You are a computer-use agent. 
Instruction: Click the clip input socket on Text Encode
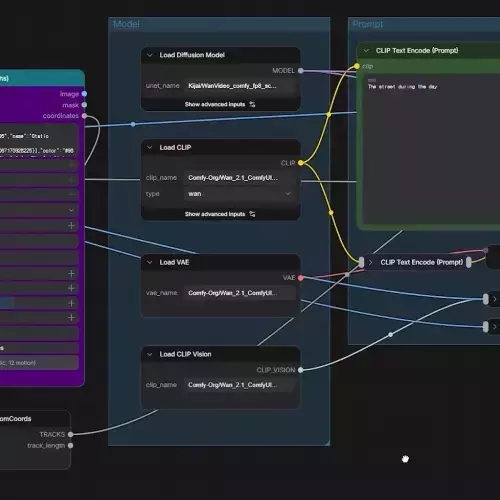357,66
